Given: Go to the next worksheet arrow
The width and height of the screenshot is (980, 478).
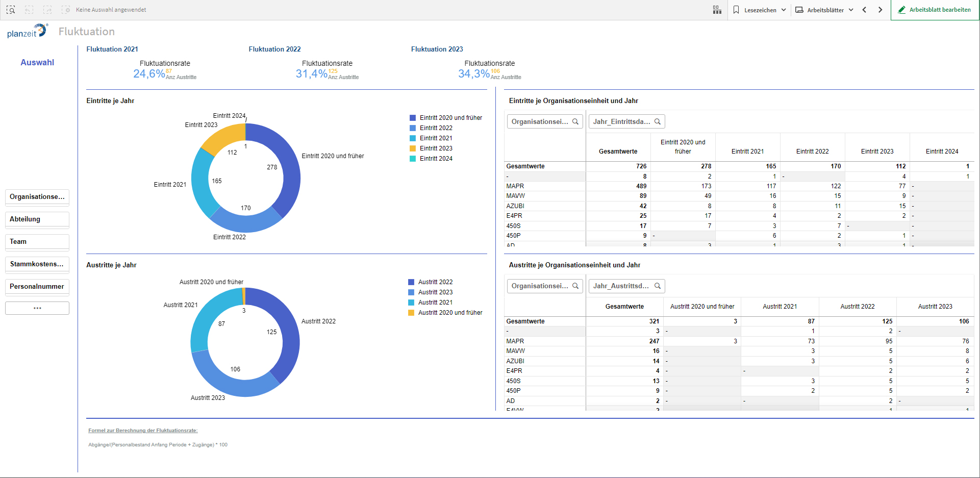Looking at the screenshot, I should click(880, 10).
